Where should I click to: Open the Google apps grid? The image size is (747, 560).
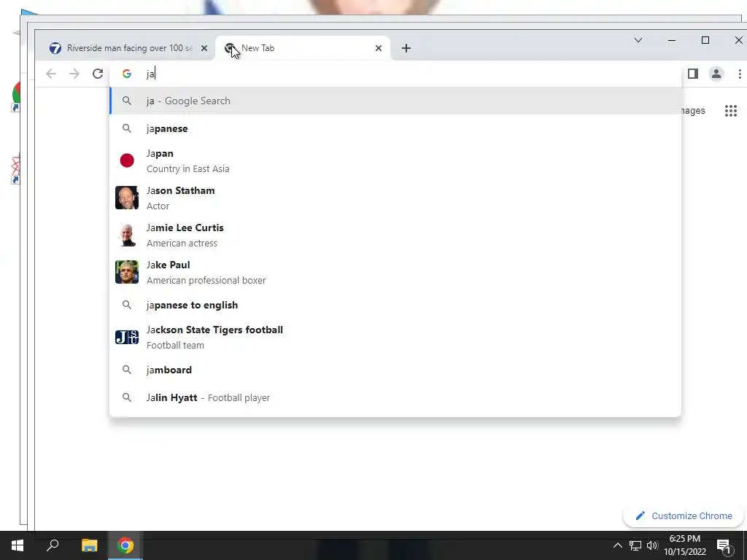pyautogui.click(x=731, y=111)
